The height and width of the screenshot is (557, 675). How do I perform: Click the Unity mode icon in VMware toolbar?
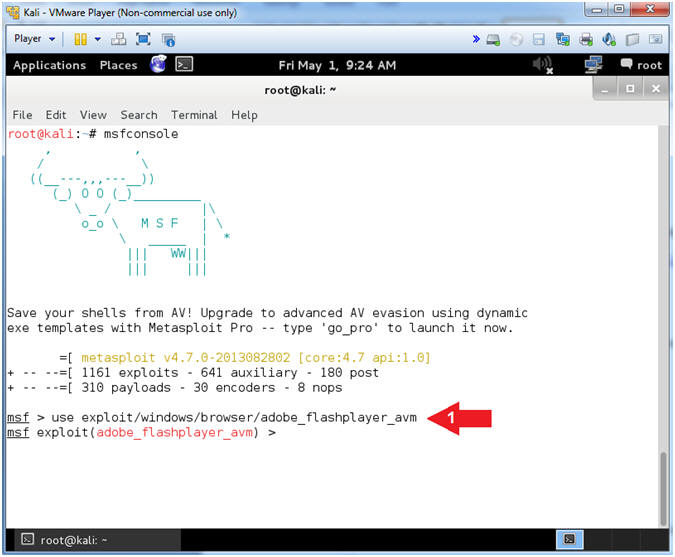point(168,40)
